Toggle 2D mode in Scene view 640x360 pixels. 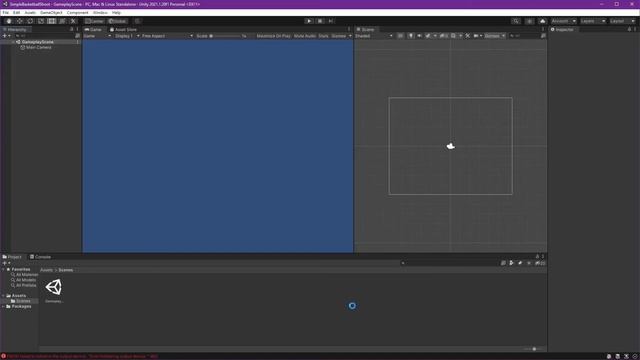pos(400,36)
